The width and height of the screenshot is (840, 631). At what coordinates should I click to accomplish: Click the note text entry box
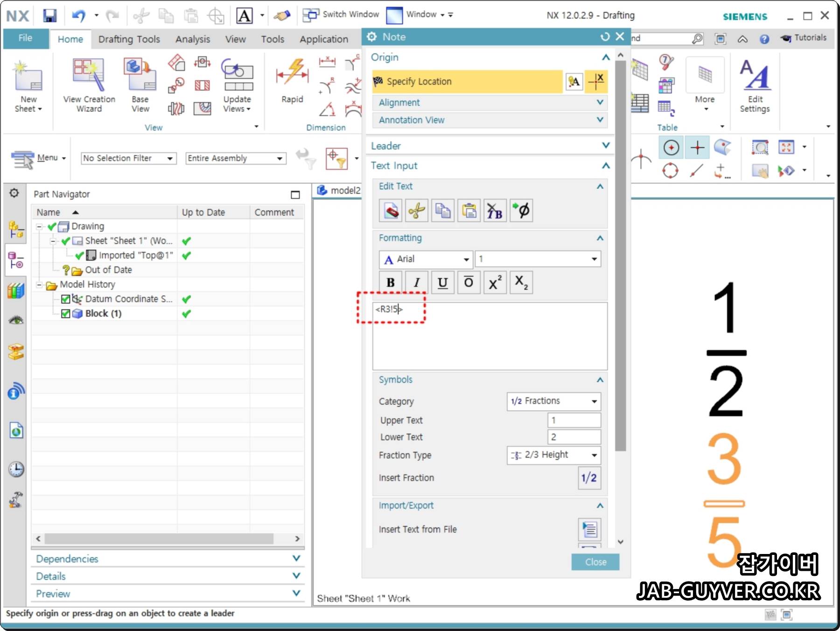click(490, 336)
